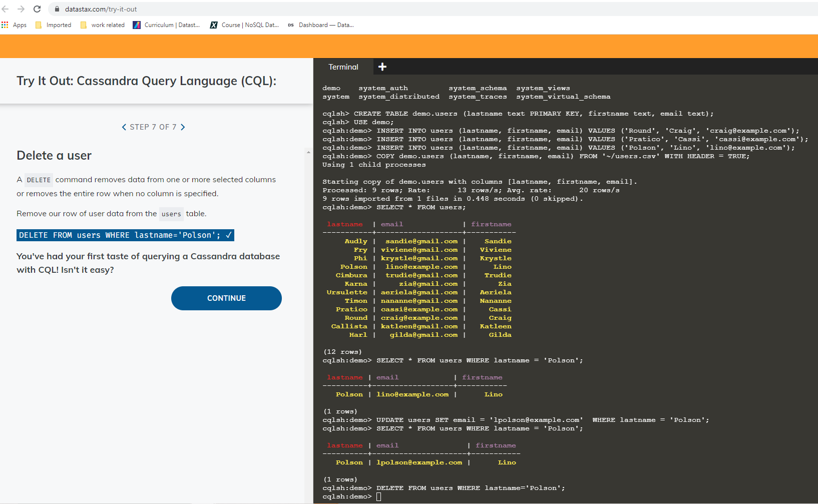Open the Dashboard — Data bookmark

click(321, 25)
